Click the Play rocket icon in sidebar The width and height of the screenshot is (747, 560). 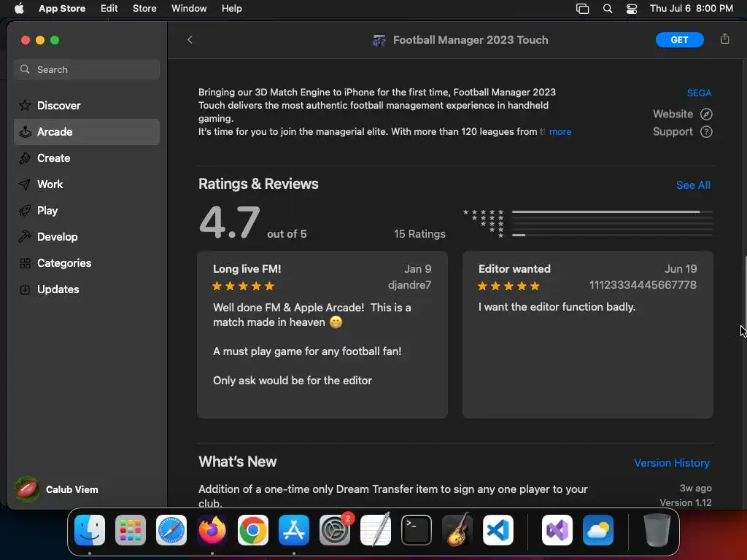(x=25, y=211)
